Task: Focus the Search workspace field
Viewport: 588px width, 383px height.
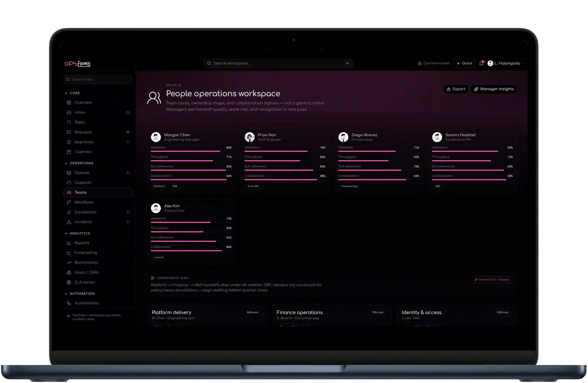Action: coord(278,63)
